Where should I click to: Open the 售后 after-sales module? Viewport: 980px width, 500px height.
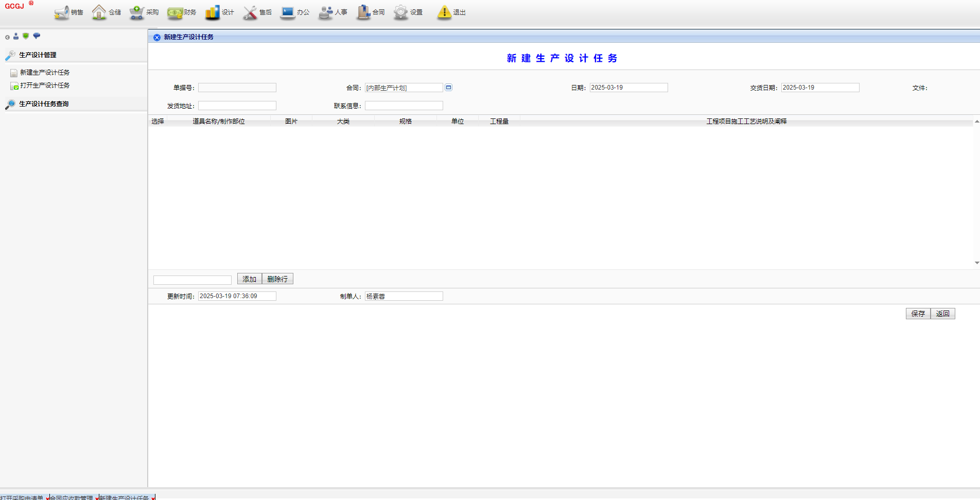click(x=257, y=12)
